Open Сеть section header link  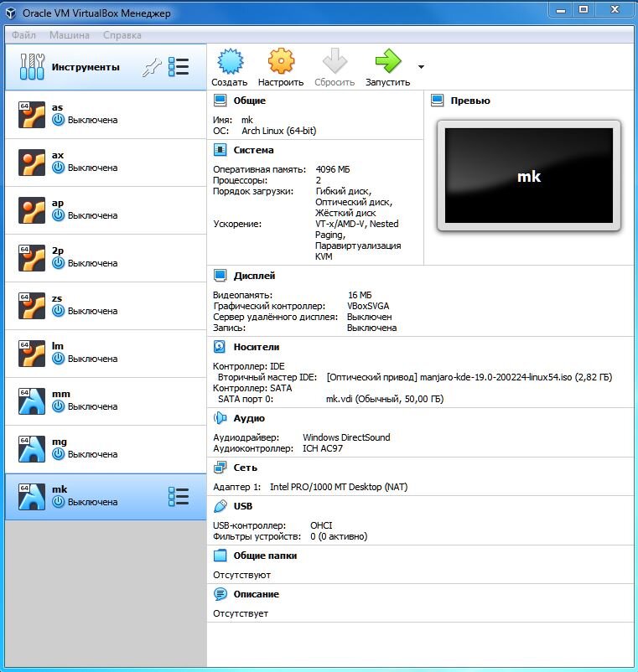click(x=246, y=468)
